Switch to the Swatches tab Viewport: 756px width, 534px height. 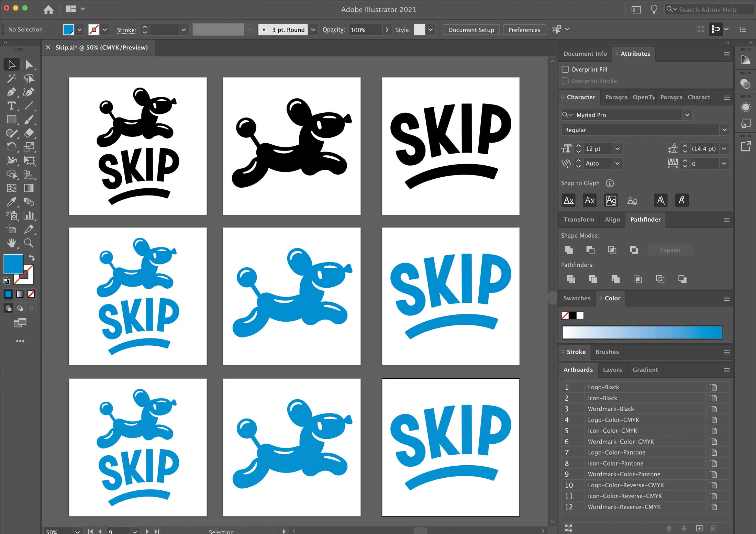[577, 298]
